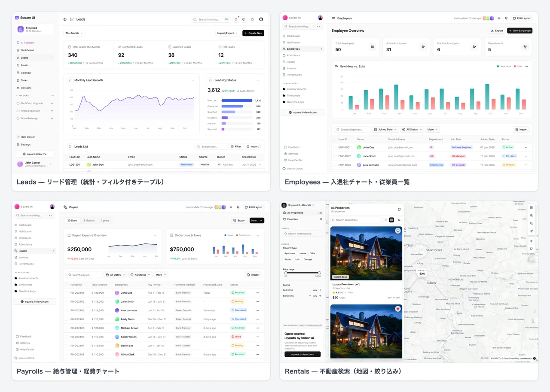Open Payroll Expense Overview three-dot menu

[155, 235]
